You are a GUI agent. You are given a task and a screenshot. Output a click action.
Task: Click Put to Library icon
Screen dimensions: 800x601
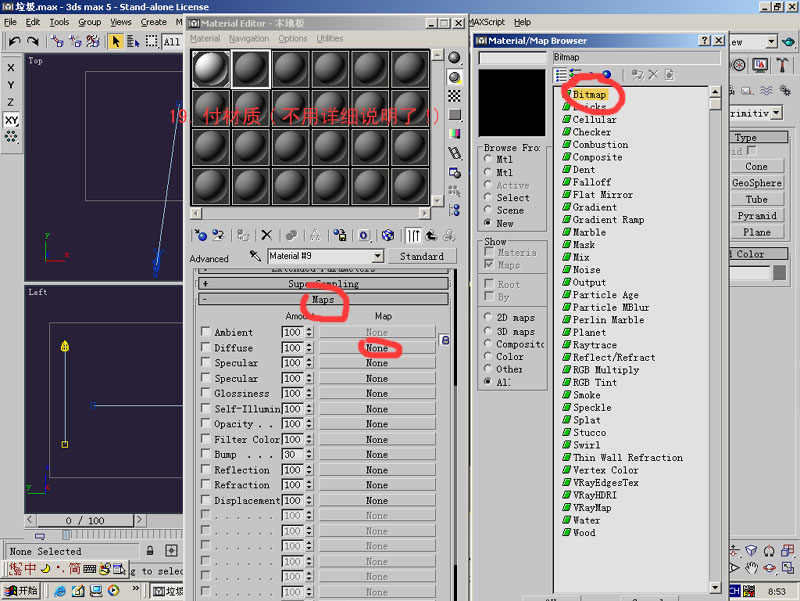click(339, 235)
